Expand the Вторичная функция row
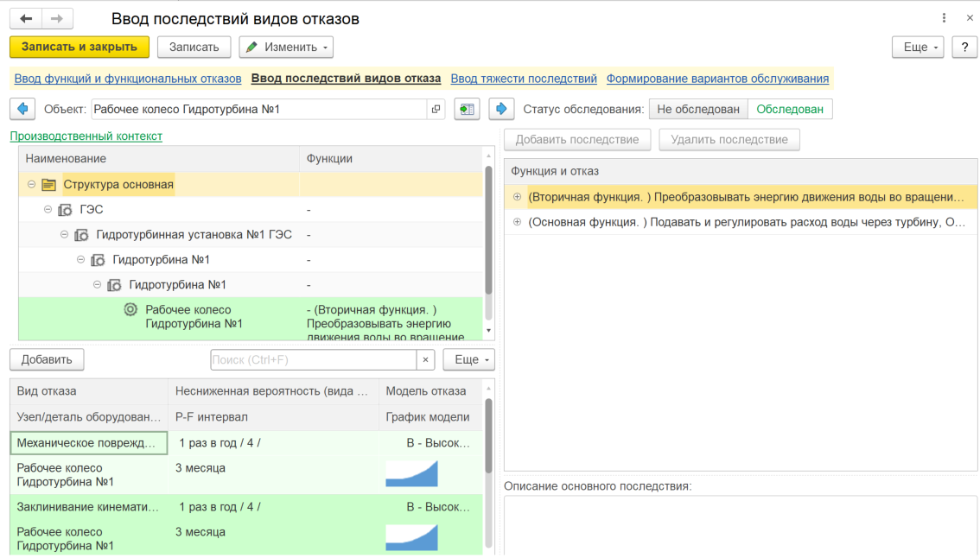Viewport: 980px width, 558px height. [x=518, y=197]
